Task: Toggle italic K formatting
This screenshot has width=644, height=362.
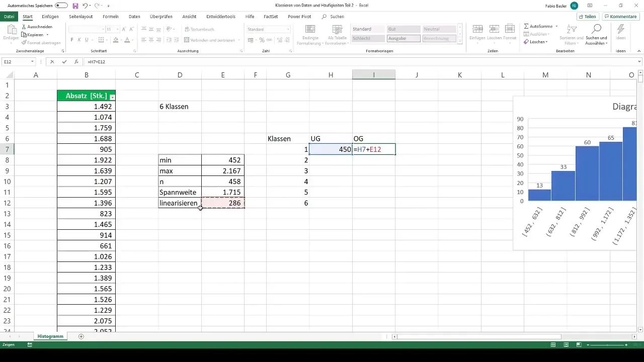Action: coord(79,40)
